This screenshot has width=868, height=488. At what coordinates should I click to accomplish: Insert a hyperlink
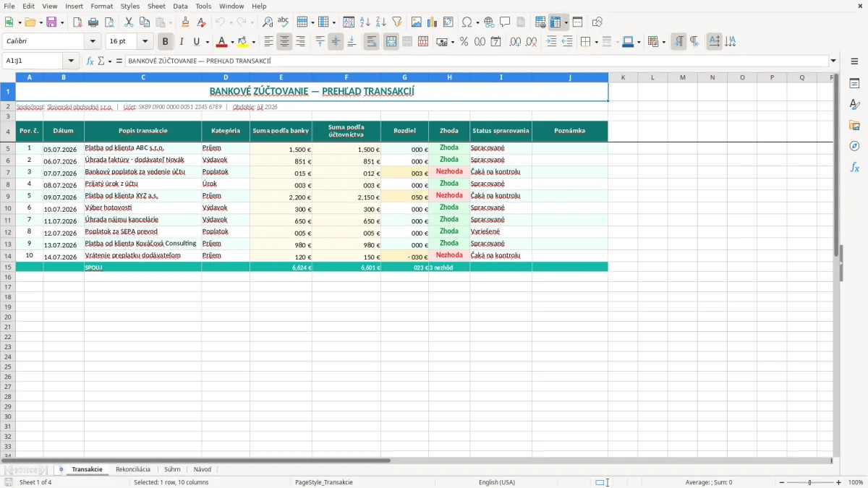489,22
